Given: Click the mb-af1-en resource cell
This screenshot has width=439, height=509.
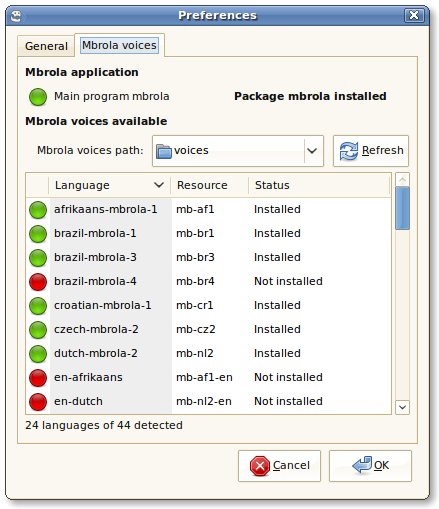Looking at the screenshot, I should click(x=204, y=377).
